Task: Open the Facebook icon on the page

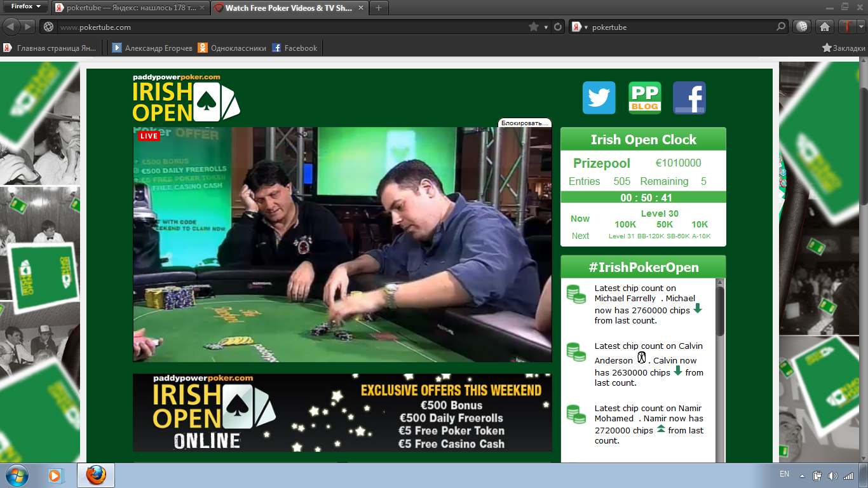Action: point(689,98)
